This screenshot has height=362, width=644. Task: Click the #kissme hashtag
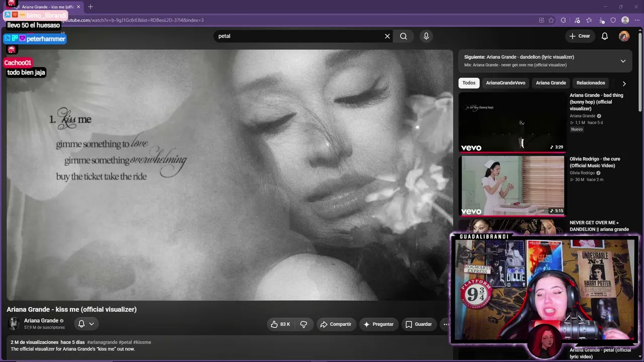pos(142,342)
